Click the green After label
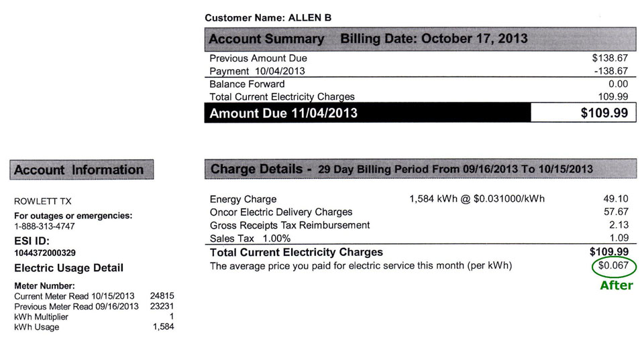 616,285
